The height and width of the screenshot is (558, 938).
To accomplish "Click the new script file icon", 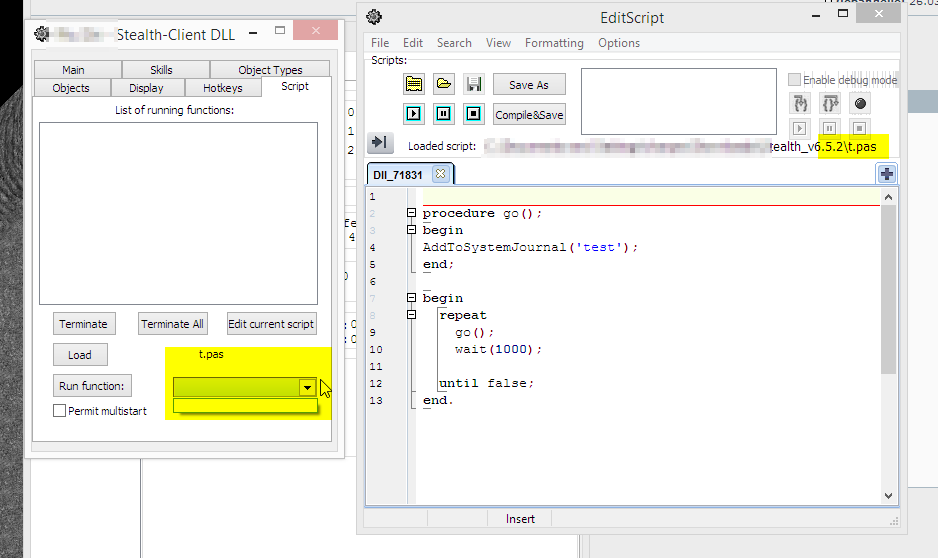I will (x=414, y=85).
